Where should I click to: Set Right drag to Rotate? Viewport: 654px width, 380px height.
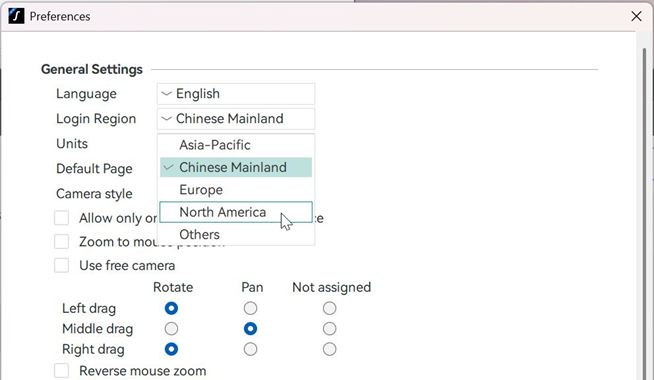tap(171, 349)
